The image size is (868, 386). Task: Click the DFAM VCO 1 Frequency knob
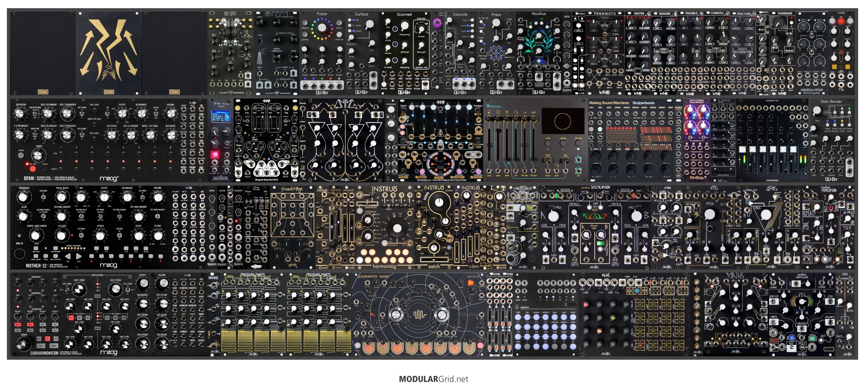tap(68, 114)
